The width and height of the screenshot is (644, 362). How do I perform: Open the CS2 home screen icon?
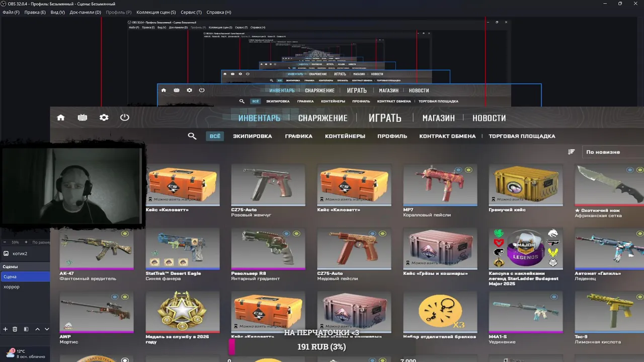[61, 118]
